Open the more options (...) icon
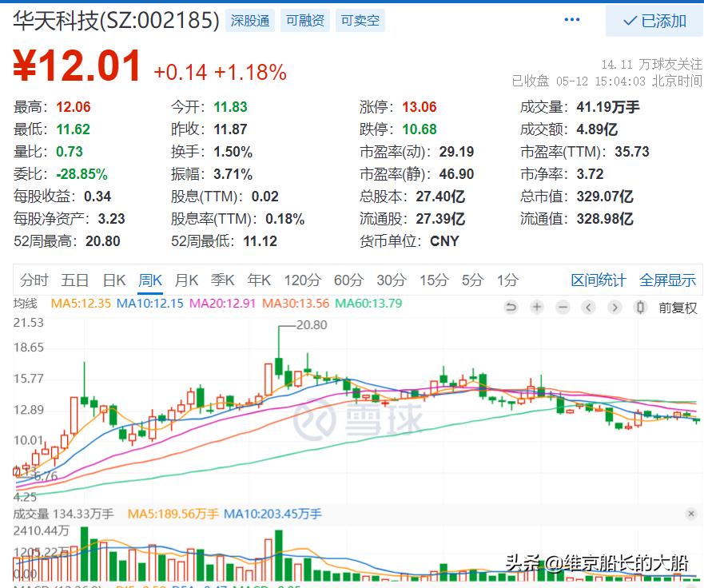 coord(571,19)
